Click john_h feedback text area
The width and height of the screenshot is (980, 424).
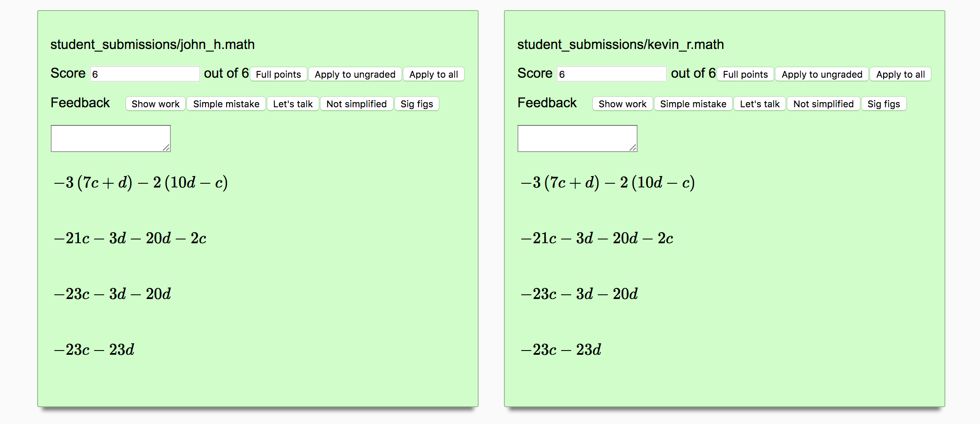click(x=111, y=139)
